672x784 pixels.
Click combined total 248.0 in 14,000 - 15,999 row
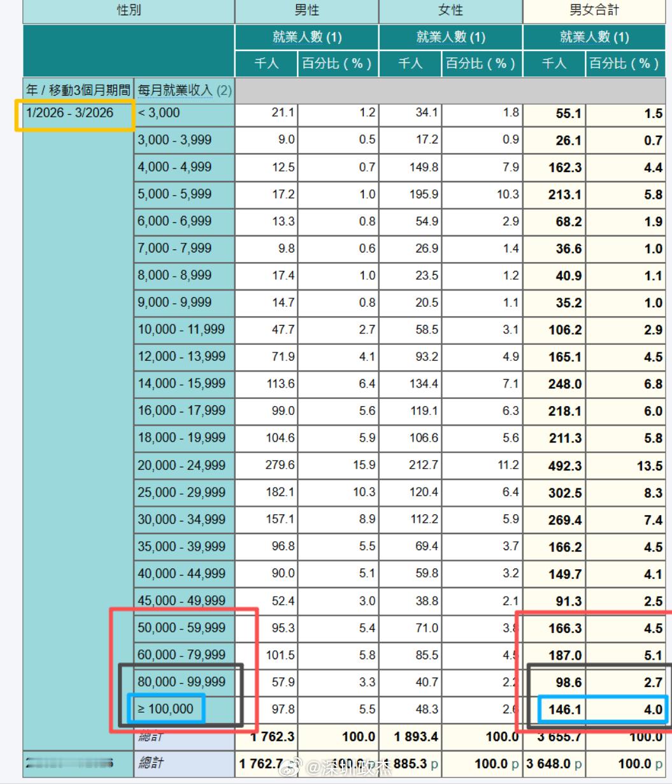click(564, 385)
